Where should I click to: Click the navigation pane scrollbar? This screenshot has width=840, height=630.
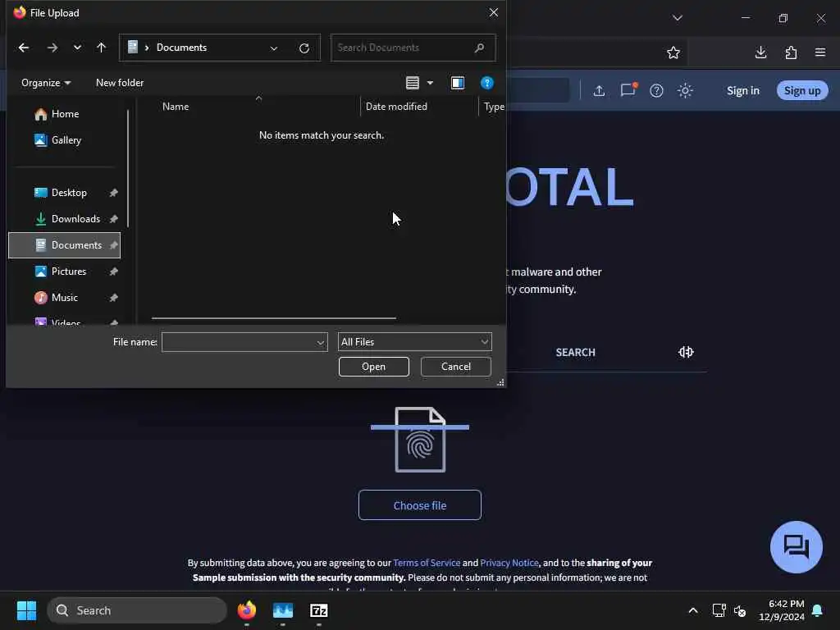[x=127, y=168]
